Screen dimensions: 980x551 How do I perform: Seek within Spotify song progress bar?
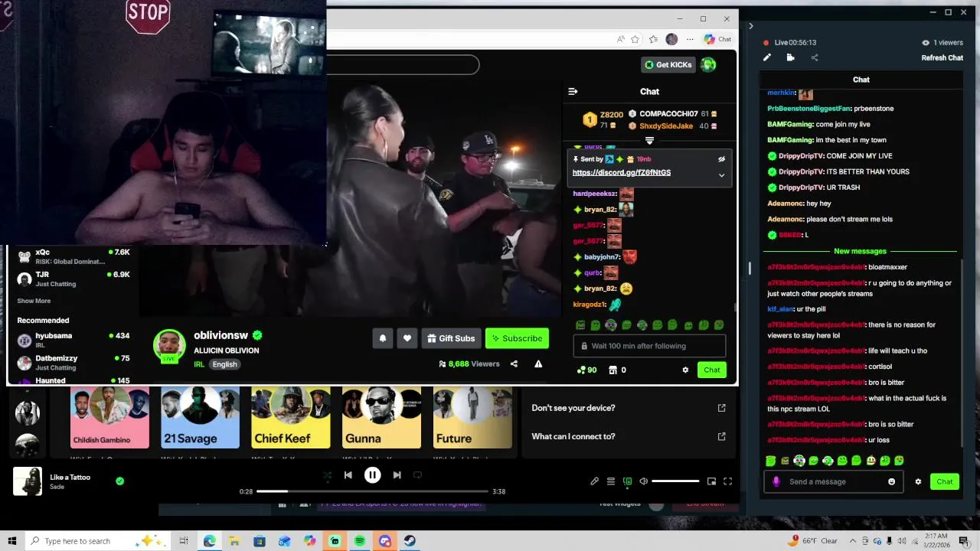coord(372,491)
